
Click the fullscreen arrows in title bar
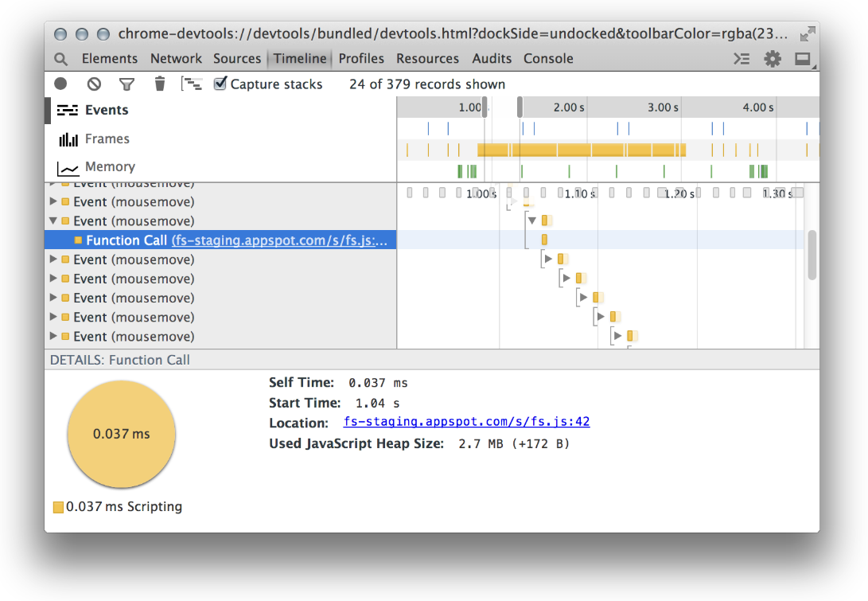(x=807, y=33)
